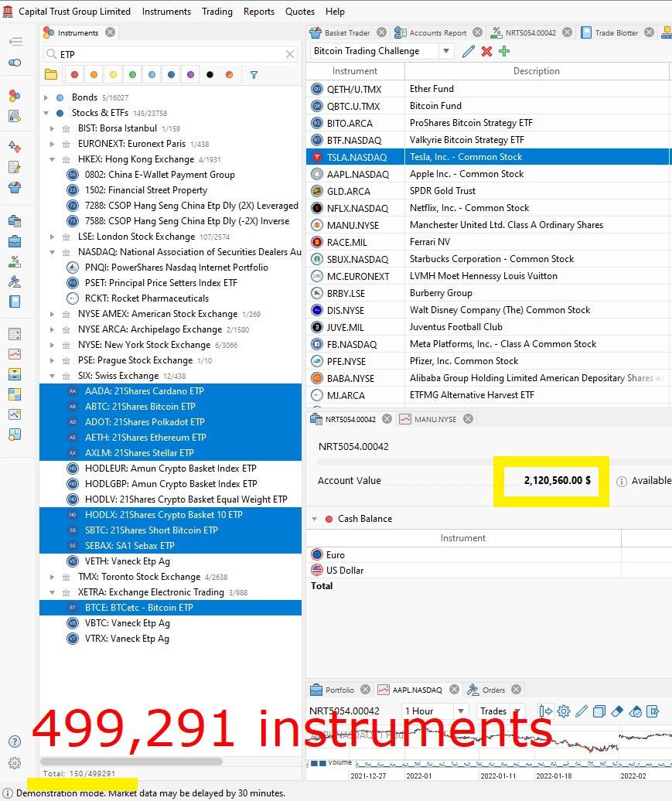Screen dimensions: 672x801
Task: Close the NRT5054.00042 account summary tab
Action: click(387, 419)
